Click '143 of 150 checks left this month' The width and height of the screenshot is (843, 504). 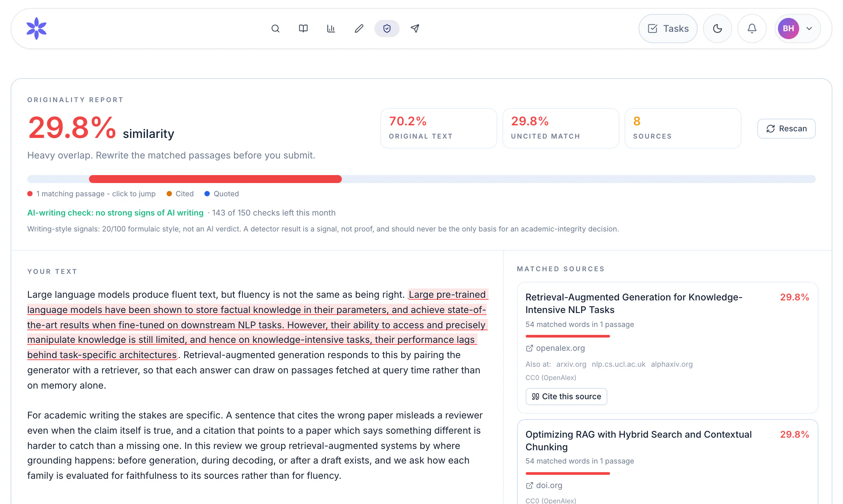tap(273, 213)
